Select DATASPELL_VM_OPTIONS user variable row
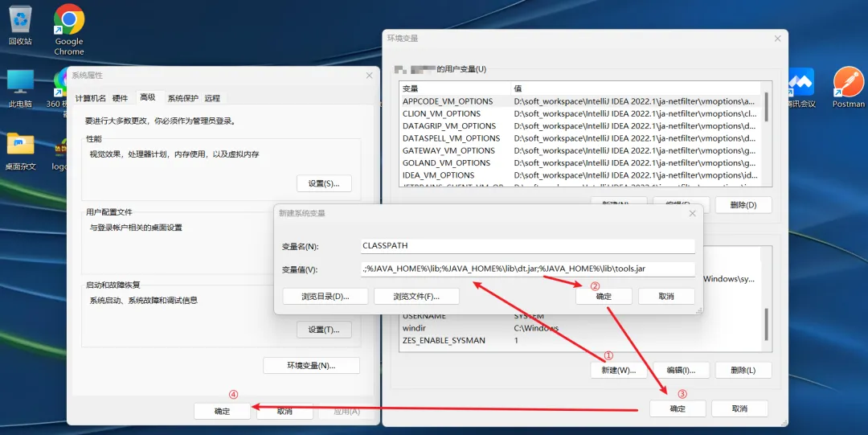This screenshot has height=435, width=868. [581, 138]
